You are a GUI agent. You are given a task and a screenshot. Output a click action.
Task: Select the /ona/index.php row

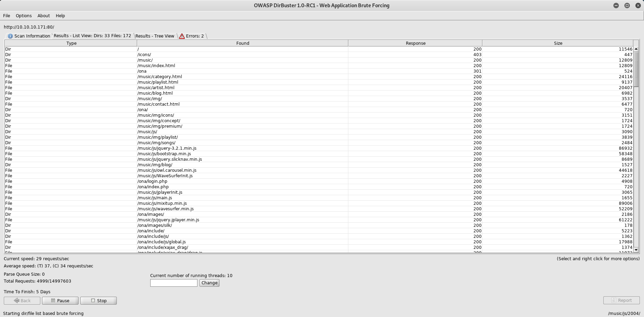pyautogui.click(x=319, y=187)
